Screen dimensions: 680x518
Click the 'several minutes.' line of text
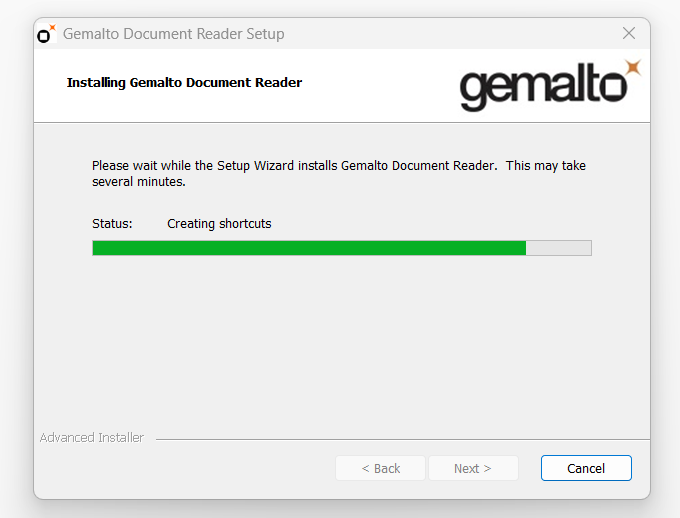pos(139,182)
